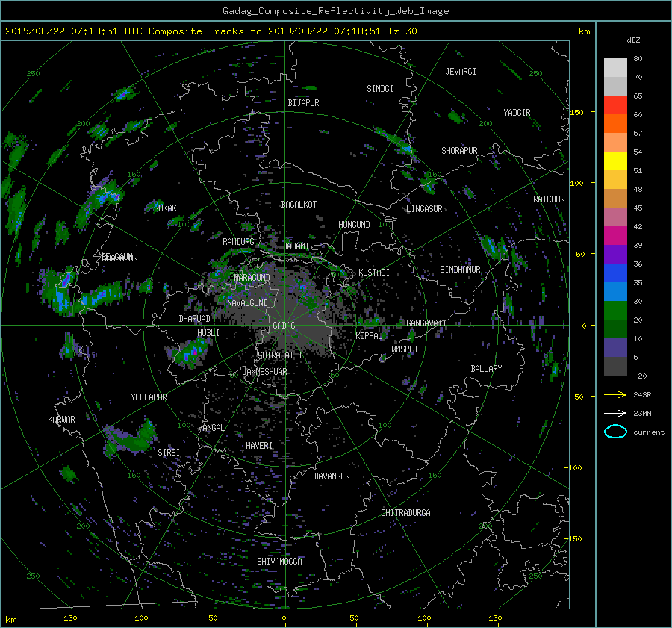Click the KOPPAL city label

[369, 336]
